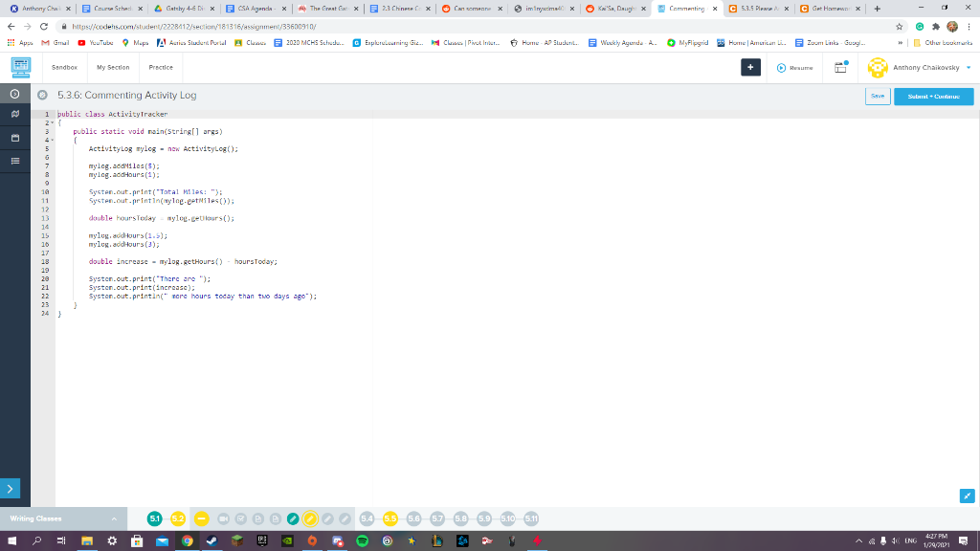Click the dark plus button in the top bar
The image size is (980, 551).
[x=750, y=68]
